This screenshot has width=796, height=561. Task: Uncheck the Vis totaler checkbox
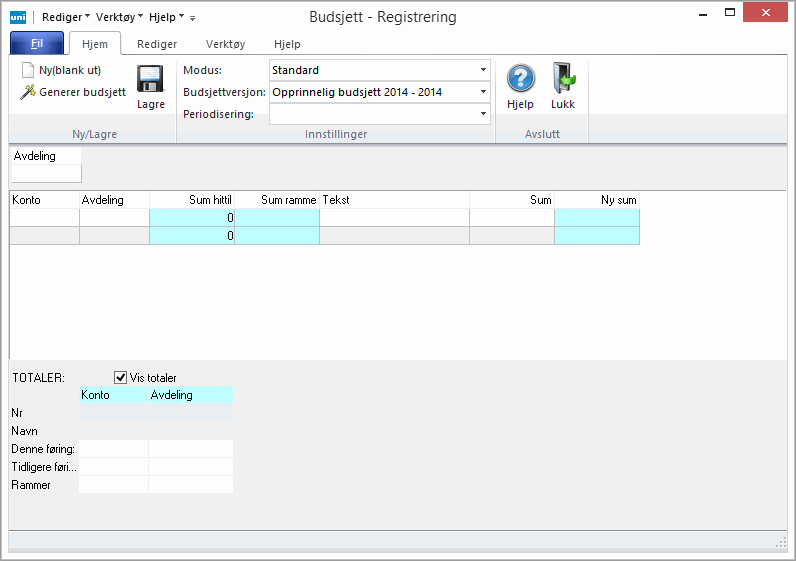click(121, 377)
